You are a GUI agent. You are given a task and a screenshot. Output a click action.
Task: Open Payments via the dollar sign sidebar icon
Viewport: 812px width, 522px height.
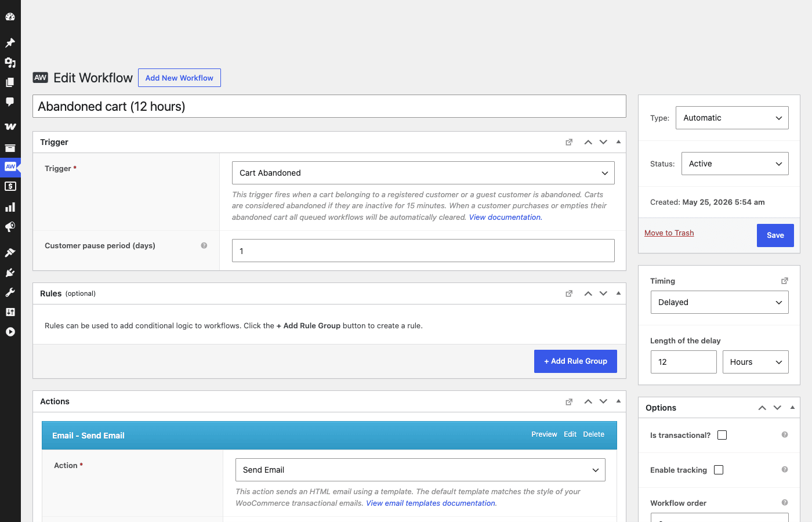point(10,186)
